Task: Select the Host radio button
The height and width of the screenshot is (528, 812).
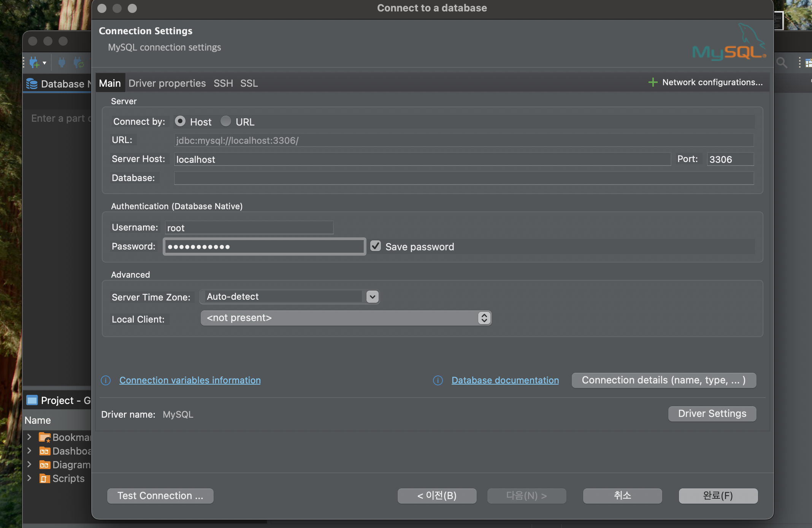Action: (180, 121)
